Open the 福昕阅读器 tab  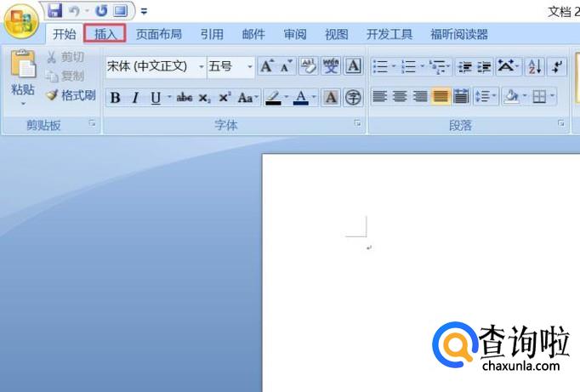(x=459, y=34)
